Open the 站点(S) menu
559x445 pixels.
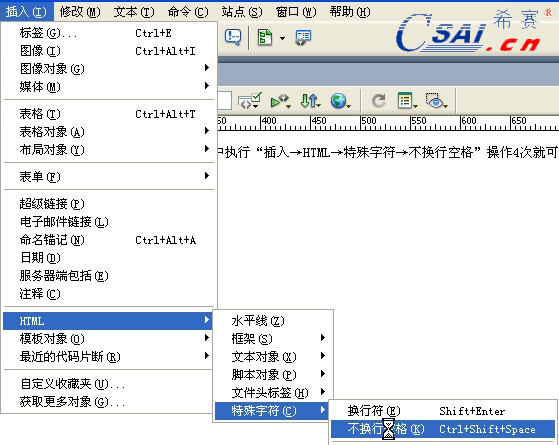tap(242, 12)
